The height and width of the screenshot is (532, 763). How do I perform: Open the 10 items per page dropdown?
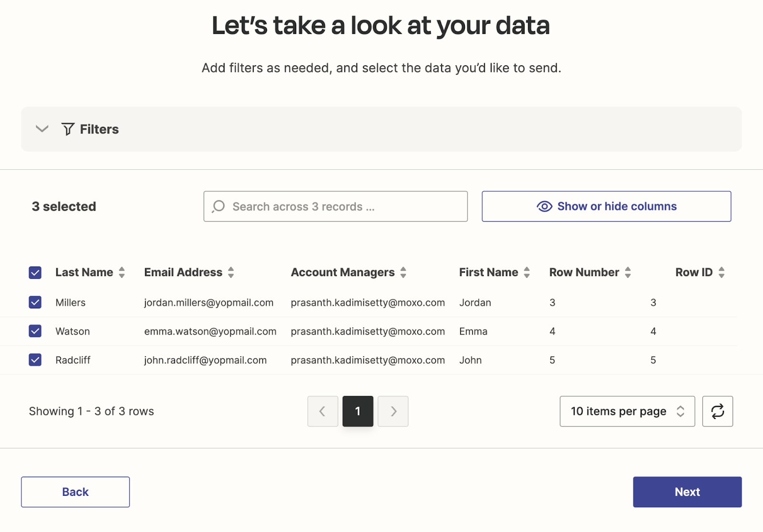point(627,411)
